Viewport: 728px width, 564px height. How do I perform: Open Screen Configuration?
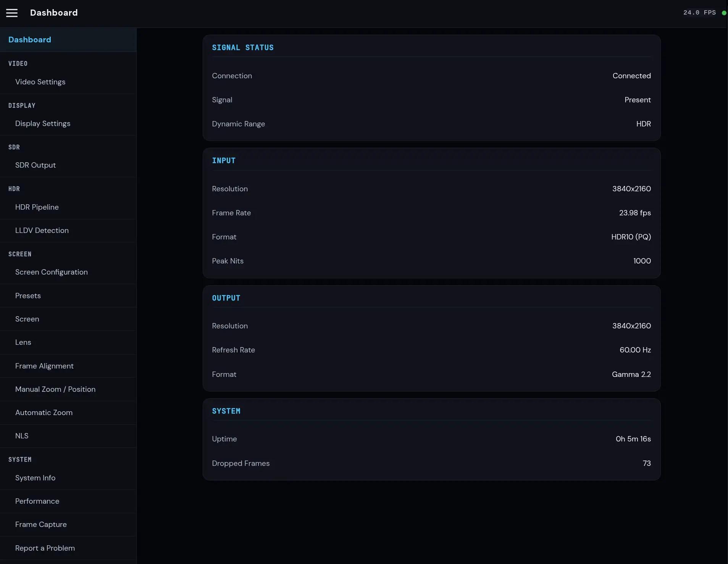(x=68, y=272)
